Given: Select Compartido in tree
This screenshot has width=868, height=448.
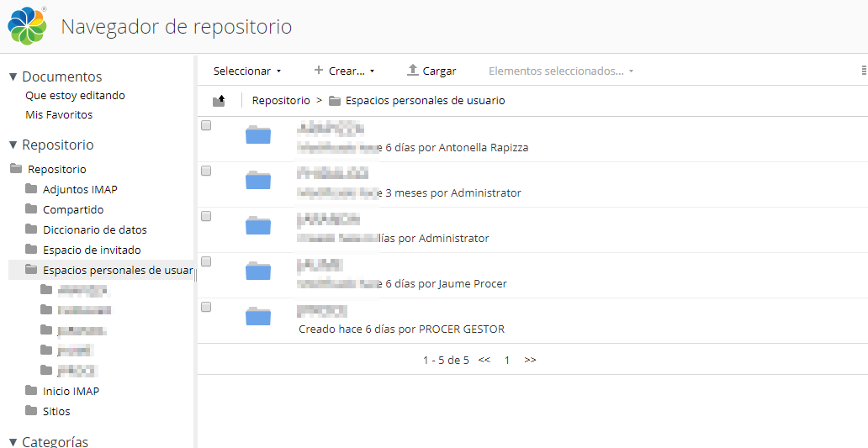Looking at the screenshot, I should pos(73,209).
